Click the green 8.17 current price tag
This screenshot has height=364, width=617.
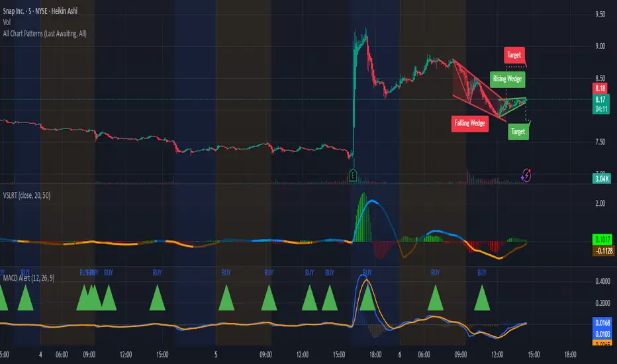[600, 99]
